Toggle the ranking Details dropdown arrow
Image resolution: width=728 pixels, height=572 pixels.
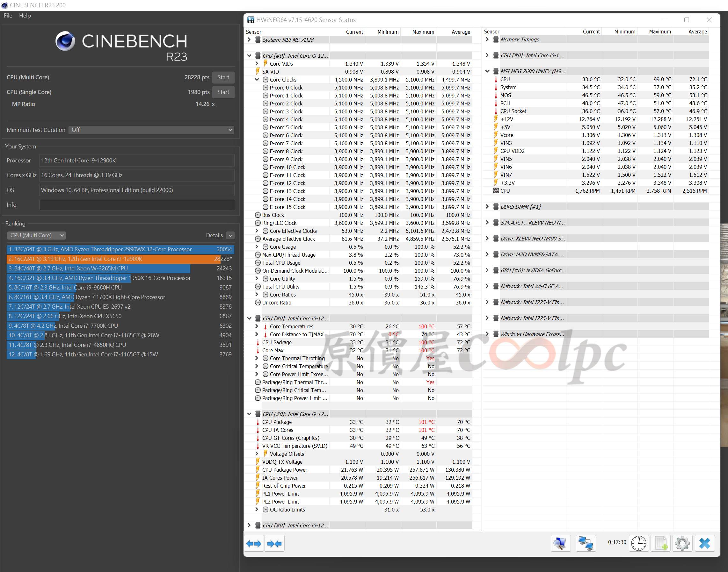pyautogui.click(x=230, y=235)
